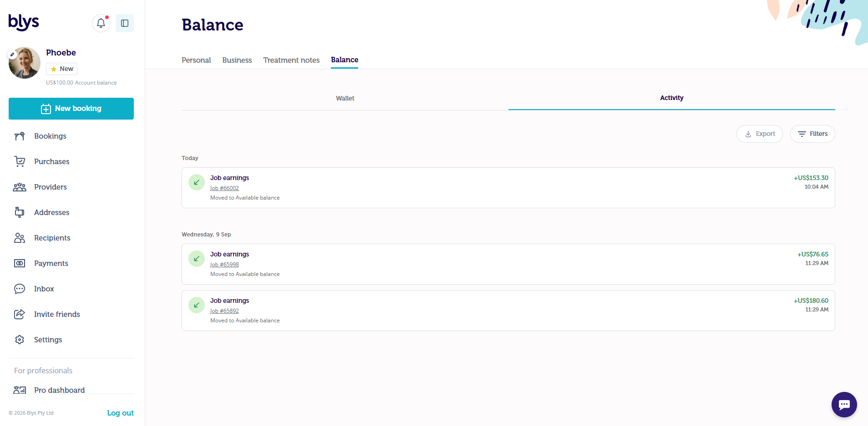The image size is (868, 426).
Task: Open Settings gear in sidebar
Action: click(20, 340)
